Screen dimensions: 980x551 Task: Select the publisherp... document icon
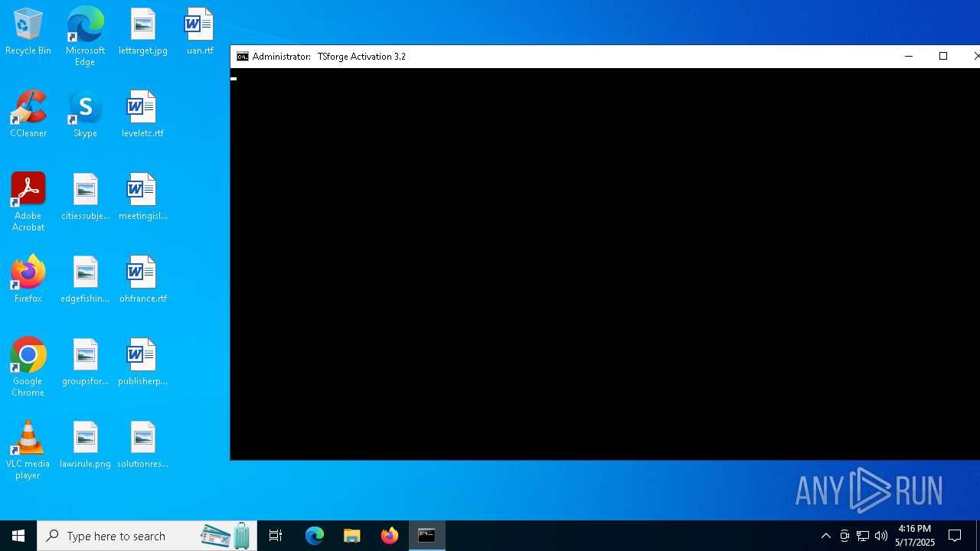click(x=142, y=363)
